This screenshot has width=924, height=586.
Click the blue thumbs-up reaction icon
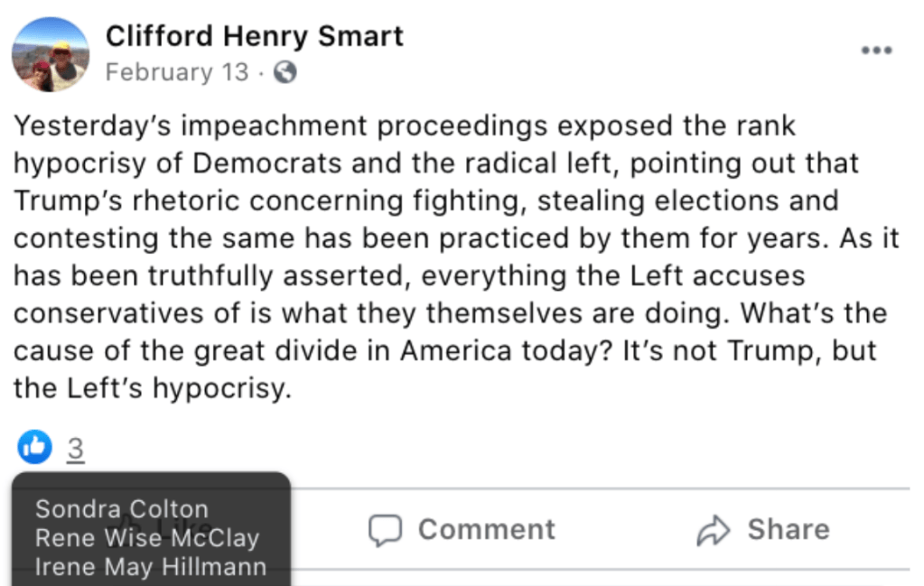pyautogui.click(x=34, y=445)
